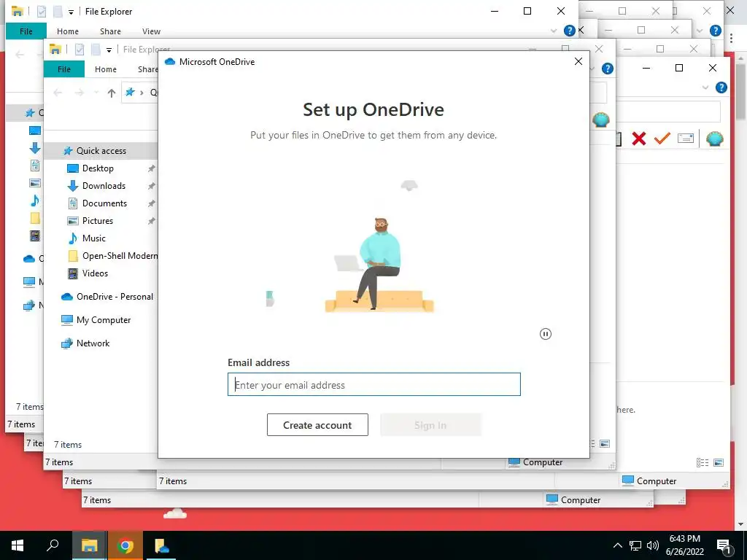This screenshot has width=747, height=560.
Task: Select Pictures in the navigation pane
Action: click(x=98, y=221)
